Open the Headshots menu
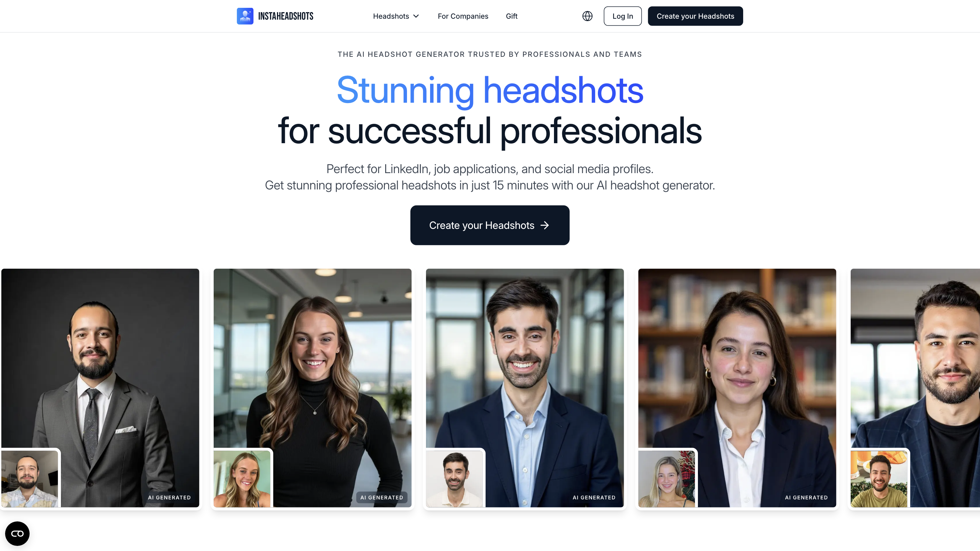980x551 pixels. pyautogui.click(x=396, y=16)
